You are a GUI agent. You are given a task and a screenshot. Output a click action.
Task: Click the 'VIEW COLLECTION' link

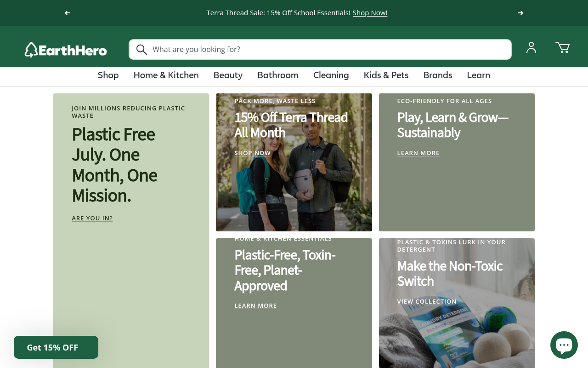tap(427, 302)
